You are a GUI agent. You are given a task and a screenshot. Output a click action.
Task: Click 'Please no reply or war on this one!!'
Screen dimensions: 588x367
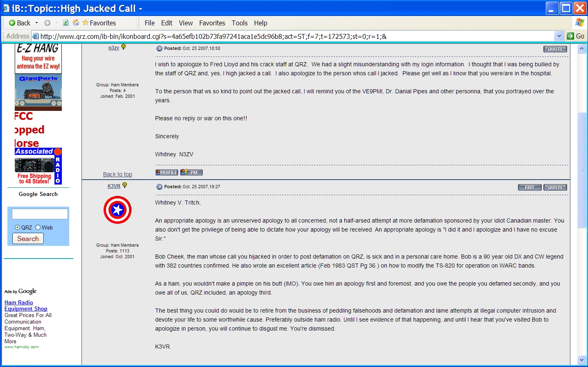(x=201, y=118)
